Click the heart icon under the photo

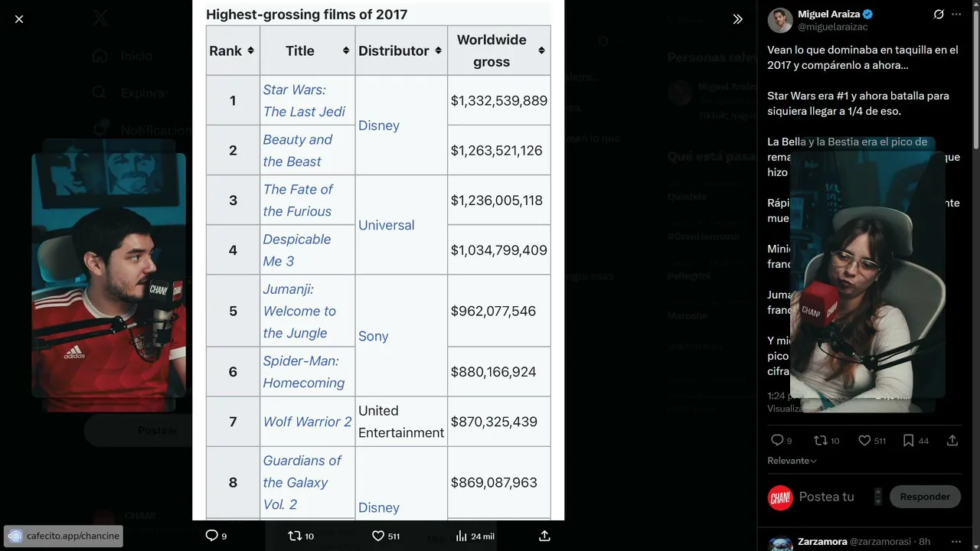coord(377,536)
